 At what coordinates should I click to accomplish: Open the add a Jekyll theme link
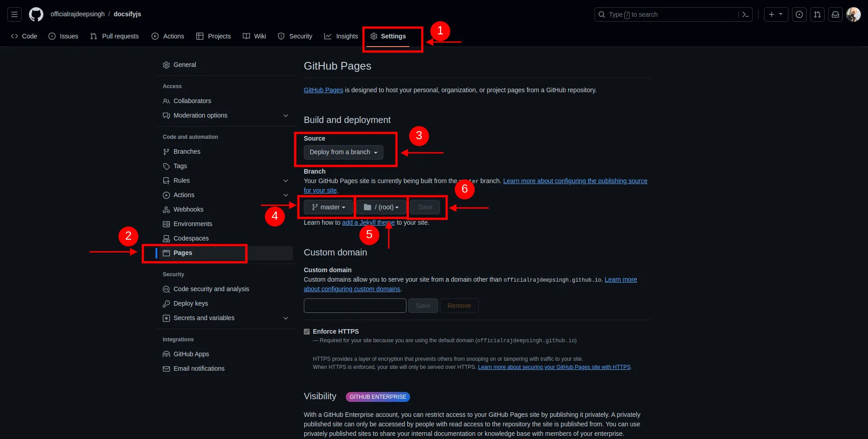pos(368,222)
